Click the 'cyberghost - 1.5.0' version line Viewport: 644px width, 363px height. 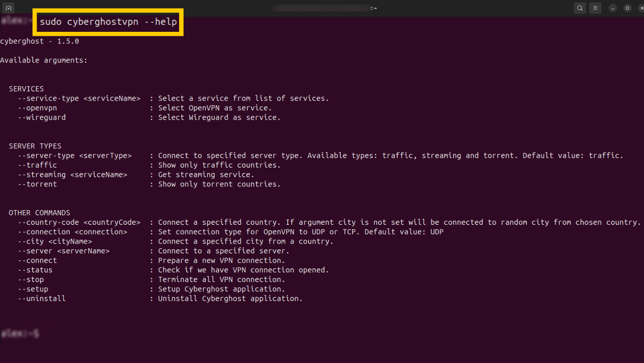(39, 41)
